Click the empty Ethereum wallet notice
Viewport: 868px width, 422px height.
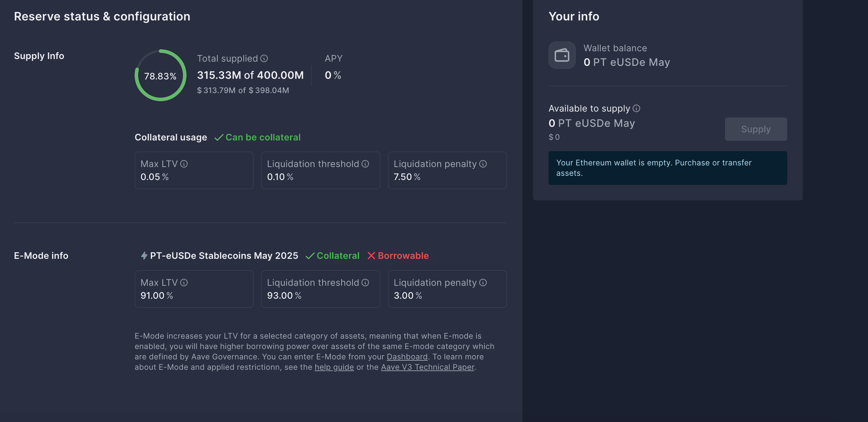tap(668, 168)
